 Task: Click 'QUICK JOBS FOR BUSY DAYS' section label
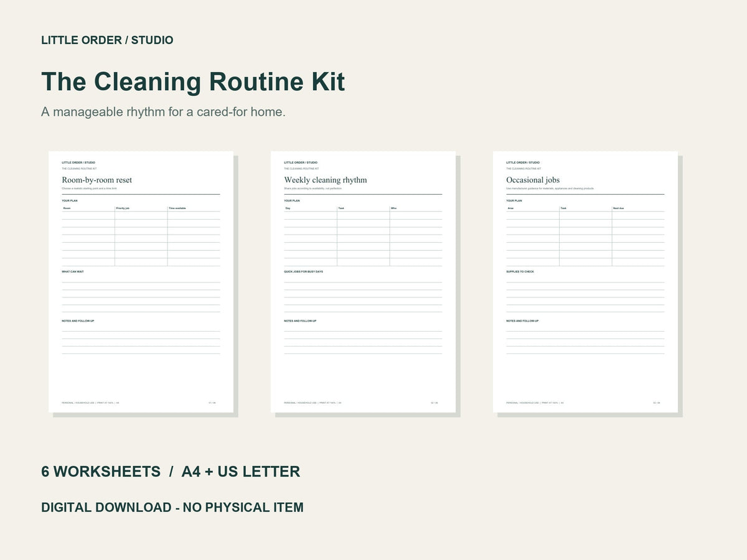tap(303, 272)
